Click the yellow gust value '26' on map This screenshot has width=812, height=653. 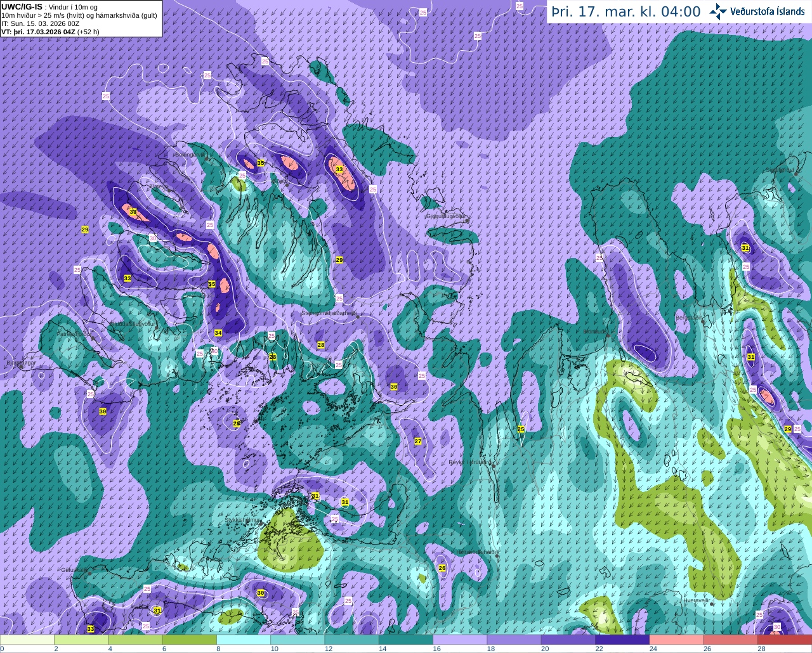pyautogui.click(x=442, y=568)
